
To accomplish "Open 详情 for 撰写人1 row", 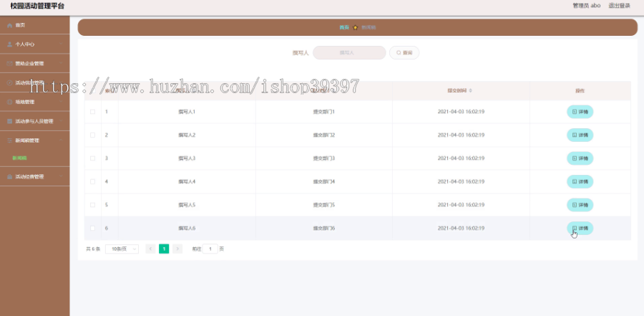I will pyautogui.click(x=580, y=112).
